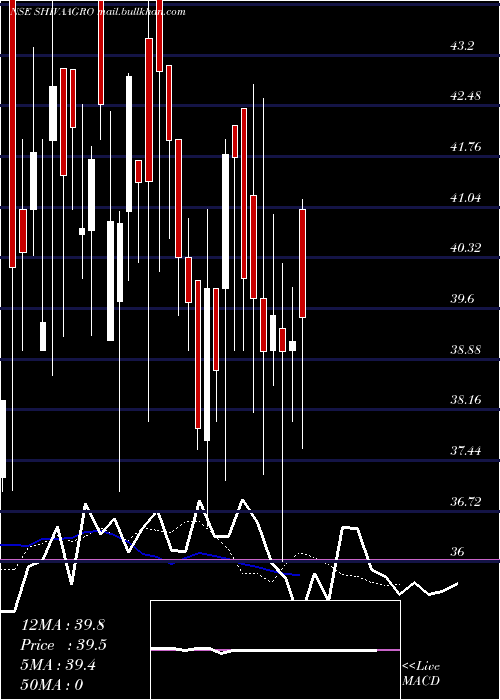
Task: Click inside the MACD inset chart box
Action: [x=275, y=650]
